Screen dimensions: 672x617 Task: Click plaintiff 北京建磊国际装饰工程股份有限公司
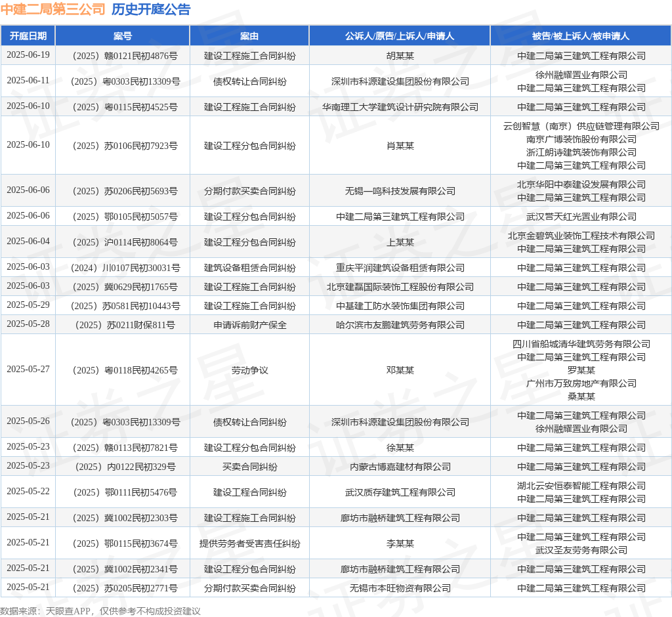[x=400, y=287]
